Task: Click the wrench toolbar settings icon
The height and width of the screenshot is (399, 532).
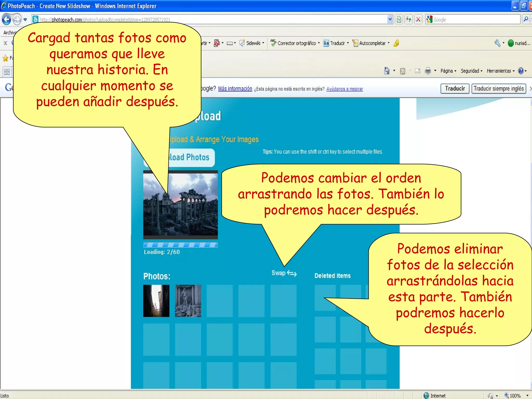Action: click(497, 43)
